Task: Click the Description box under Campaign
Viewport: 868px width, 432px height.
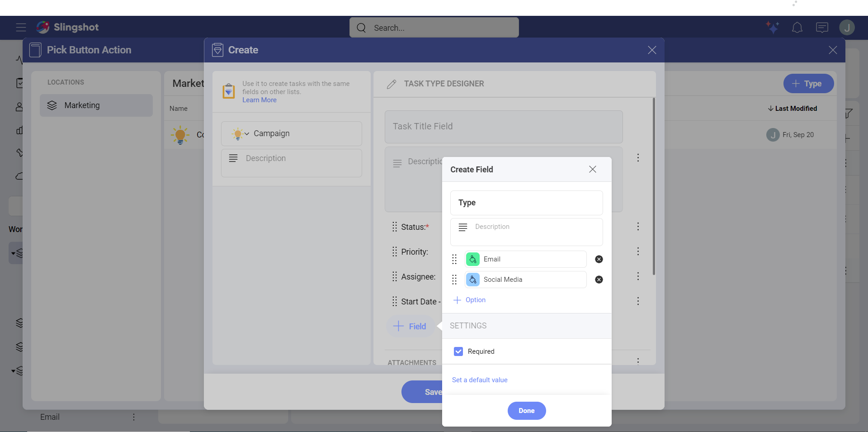Action: coord(292,163)
